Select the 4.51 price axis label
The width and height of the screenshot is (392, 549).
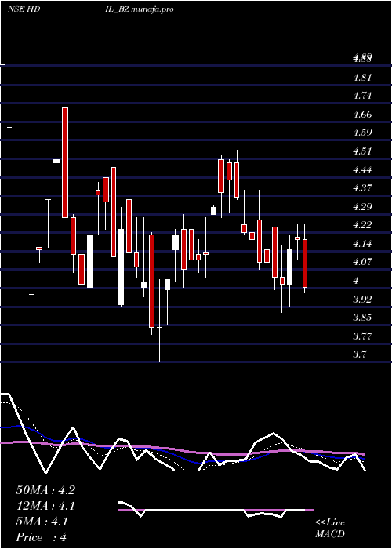[362, 151]
